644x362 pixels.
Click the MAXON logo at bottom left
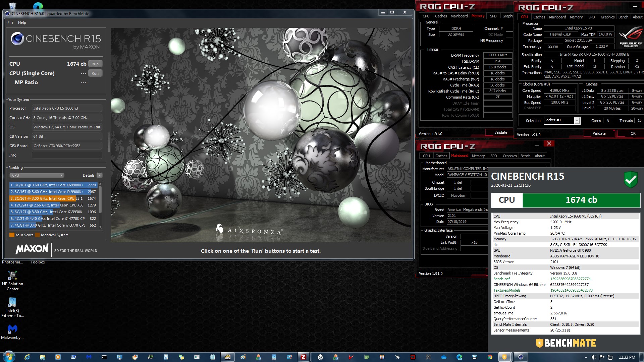click(32, 249)
